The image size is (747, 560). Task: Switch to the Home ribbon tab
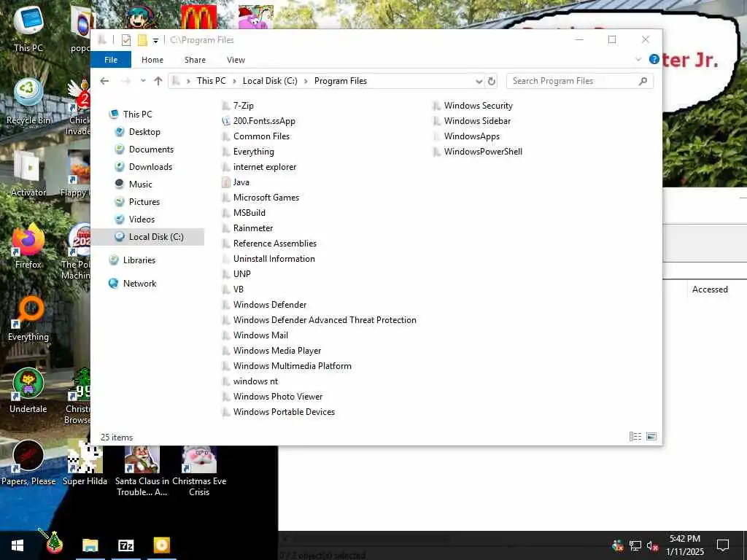[152, 60]
